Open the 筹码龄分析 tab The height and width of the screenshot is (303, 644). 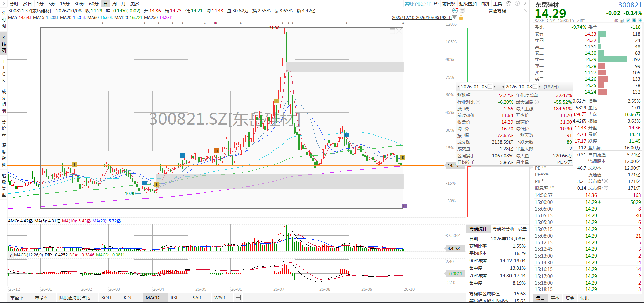[503, 229]
